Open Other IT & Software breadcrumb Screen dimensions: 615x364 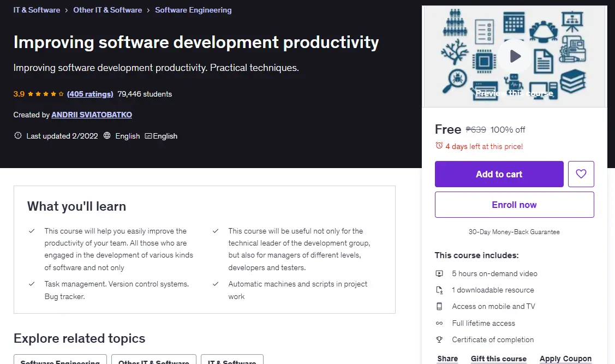(x=108, y=10)
